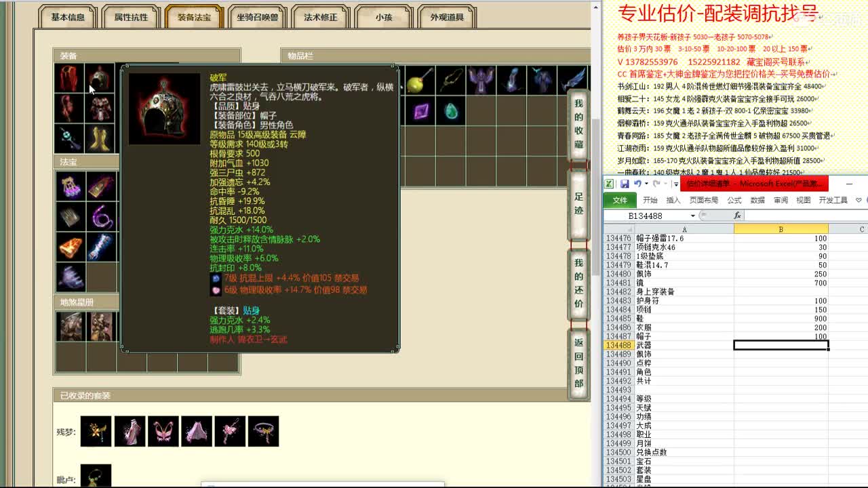Open Excel 开始 ribbon tab
Viewport: 868px width, 488px height.
point(650,200)
